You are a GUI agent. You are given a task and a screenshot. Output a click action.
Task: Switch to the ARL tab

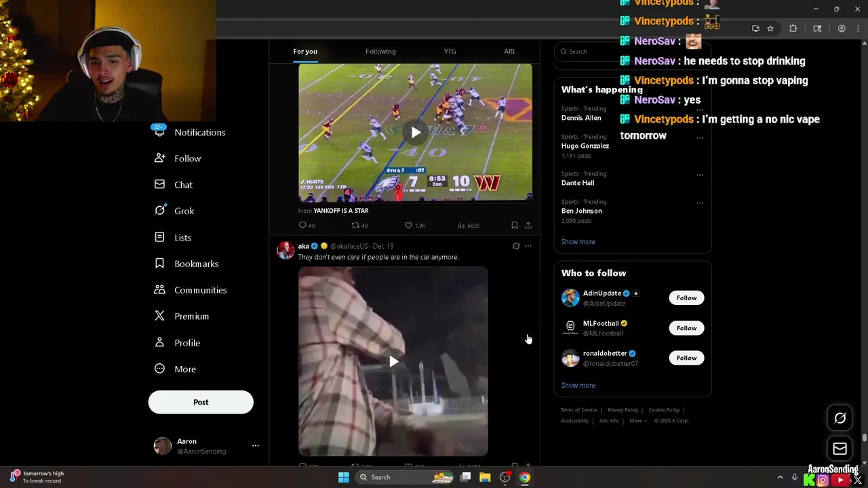(509, 52)
